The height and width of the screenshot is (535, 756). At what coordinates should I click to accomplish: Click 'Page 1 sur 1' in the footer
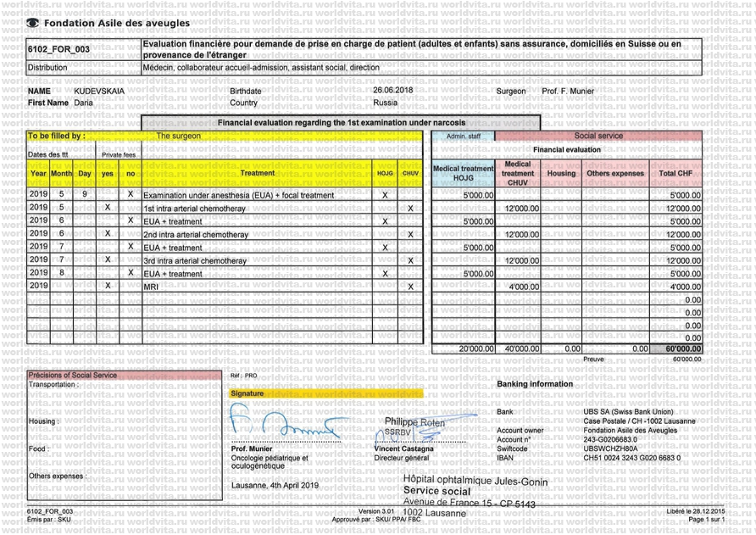pos(706,520)
